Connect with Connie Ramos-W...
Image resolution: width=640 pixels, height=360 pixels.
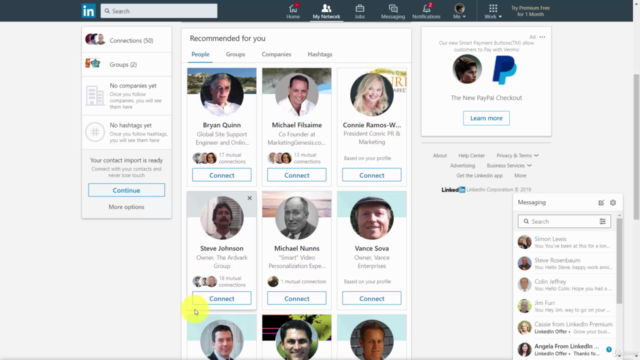click(x=372, y=175)
